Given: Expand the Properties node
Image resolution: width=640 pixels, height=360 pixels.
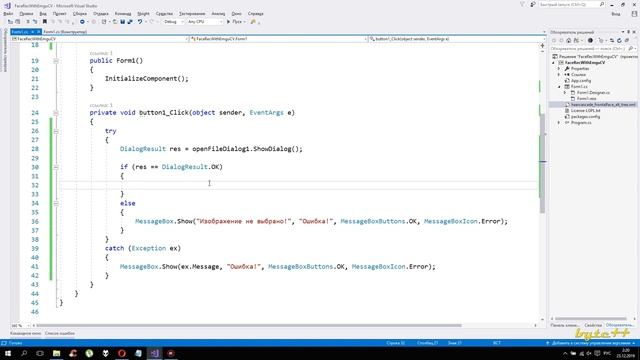Looking at the screenshot, I should (559, 69).
